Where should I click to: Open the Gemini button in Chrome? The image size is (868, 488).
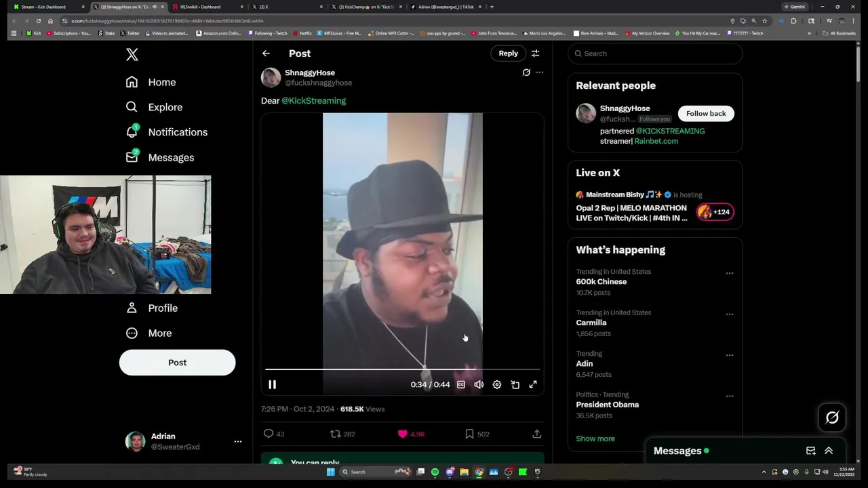point(795,7)
